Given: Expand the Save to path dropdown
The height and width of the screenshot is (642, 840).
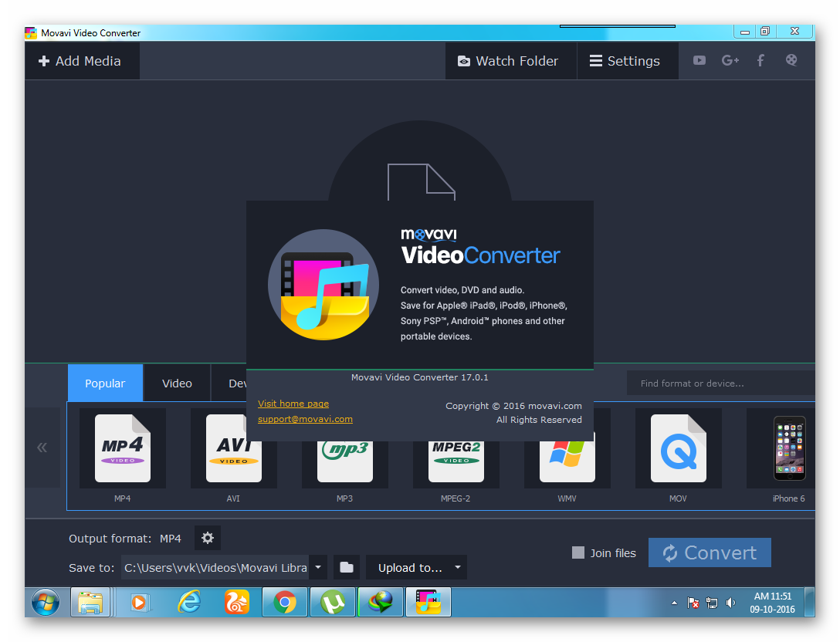Looking at the screenshot, I should pos(318,567).
